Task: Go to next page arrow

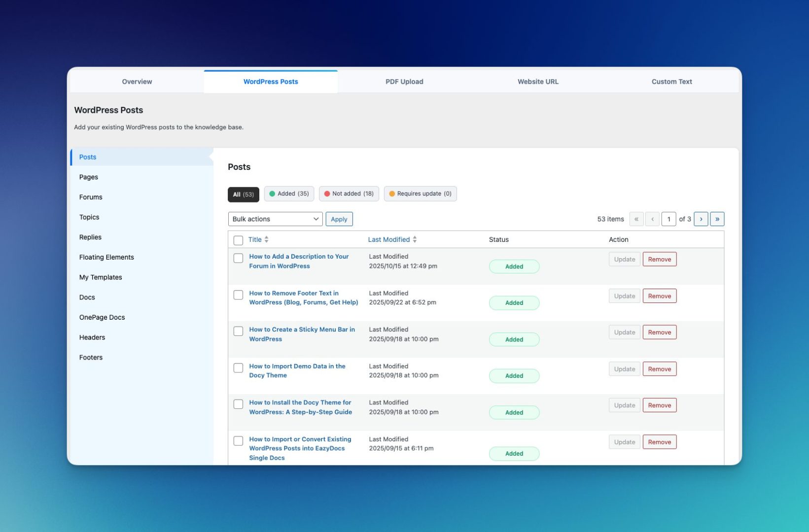Action: point(701,219)
